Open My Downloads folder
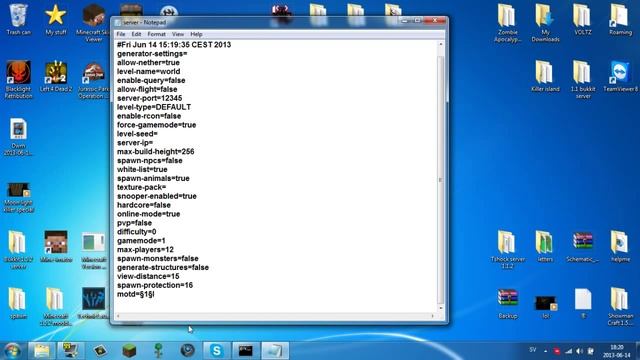The image size is (640, 360). pyautogui.click(x=545, y=23)
